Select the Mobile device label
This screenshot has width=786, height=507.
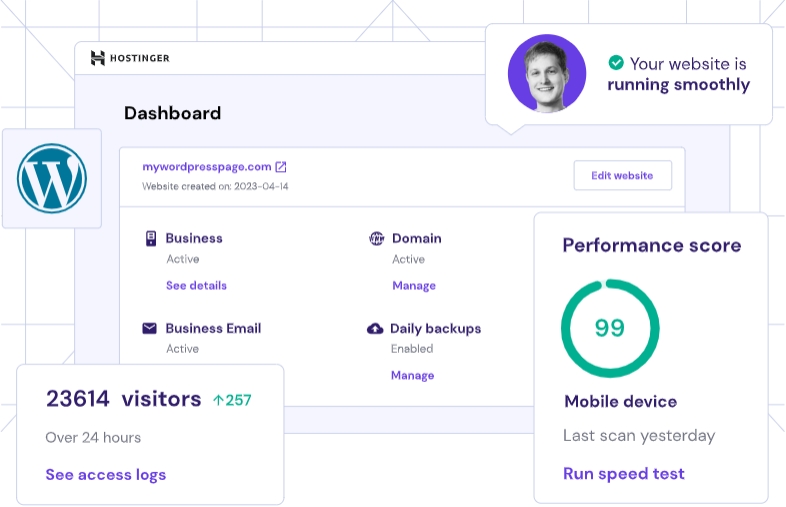620,401
